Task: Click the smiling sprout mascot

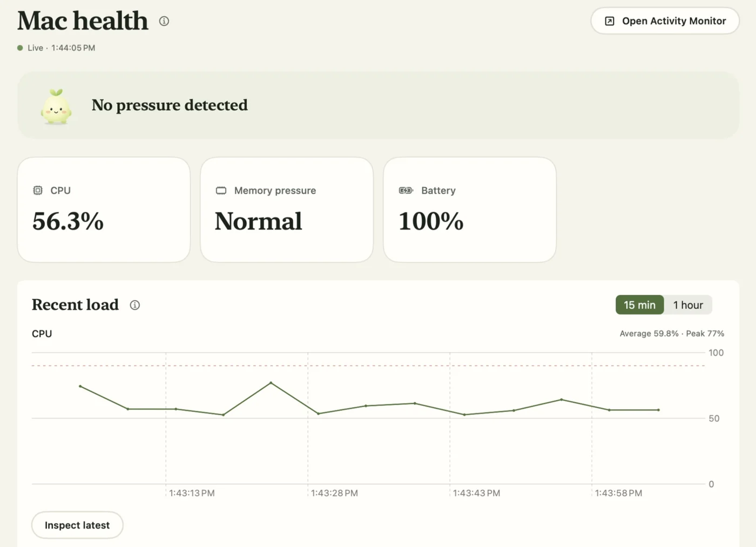Action: 56,106
